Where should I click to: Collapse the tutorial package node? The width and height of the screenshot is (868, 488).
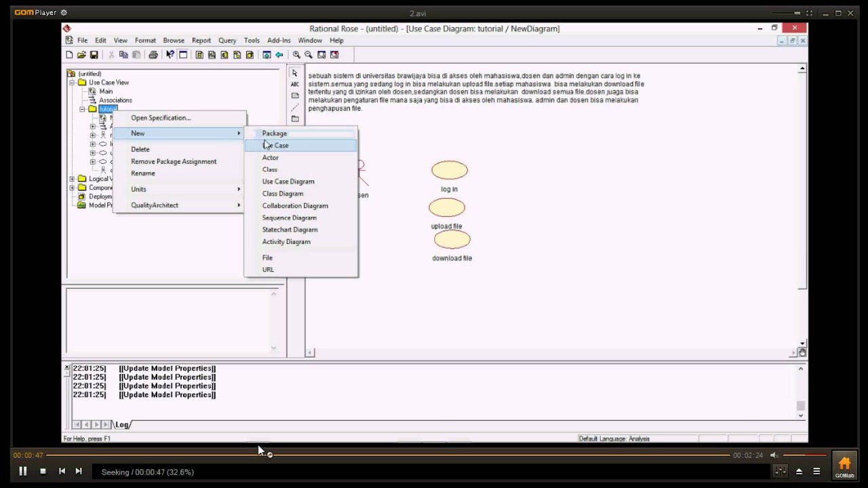83,109
